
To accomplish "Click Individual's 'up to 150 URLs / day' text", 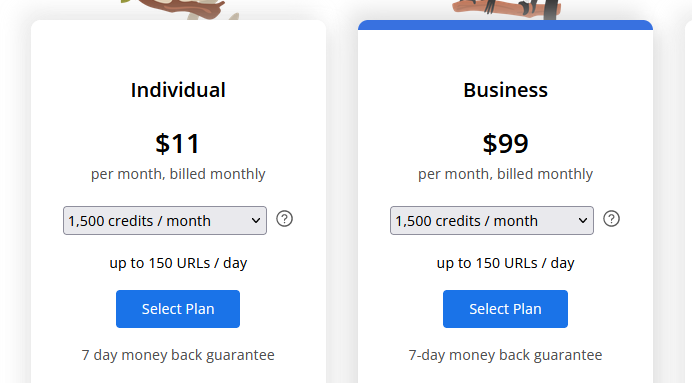I will [x=178, y=263].
